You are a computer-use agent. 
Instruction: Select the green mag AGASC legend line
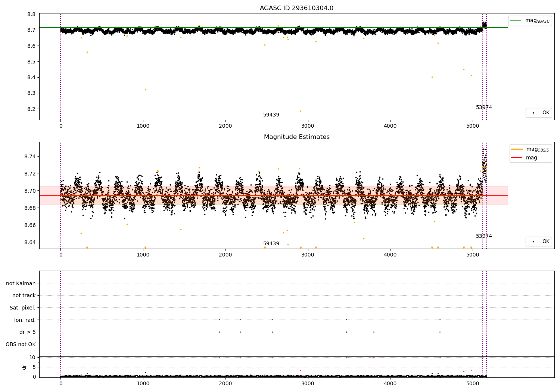pos(516,21)
